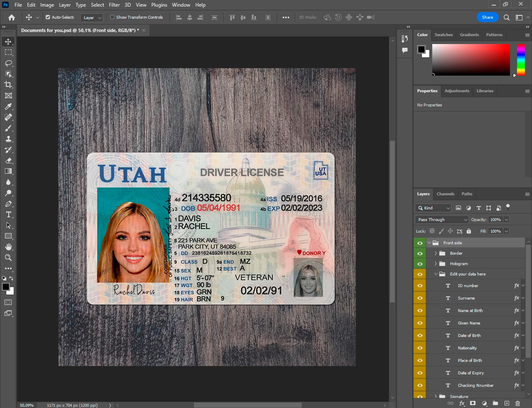Select the Eraser tool

[x=9, y=161]
